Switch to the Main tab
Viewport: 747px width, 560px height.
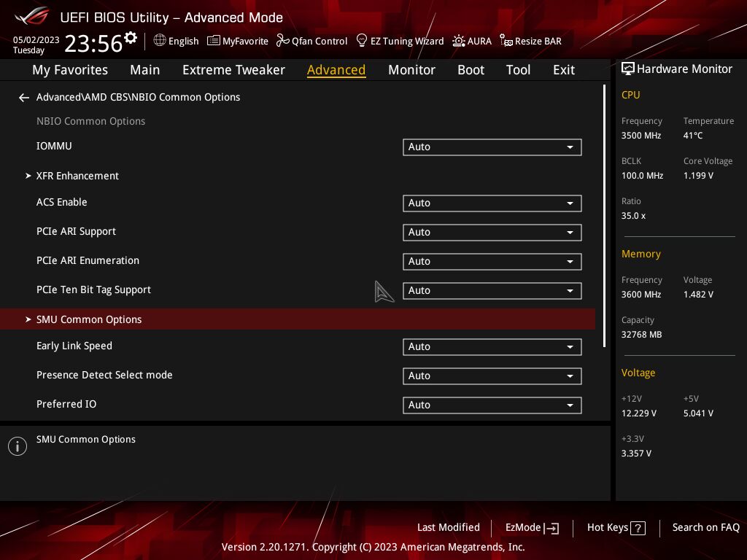[145, 70]
